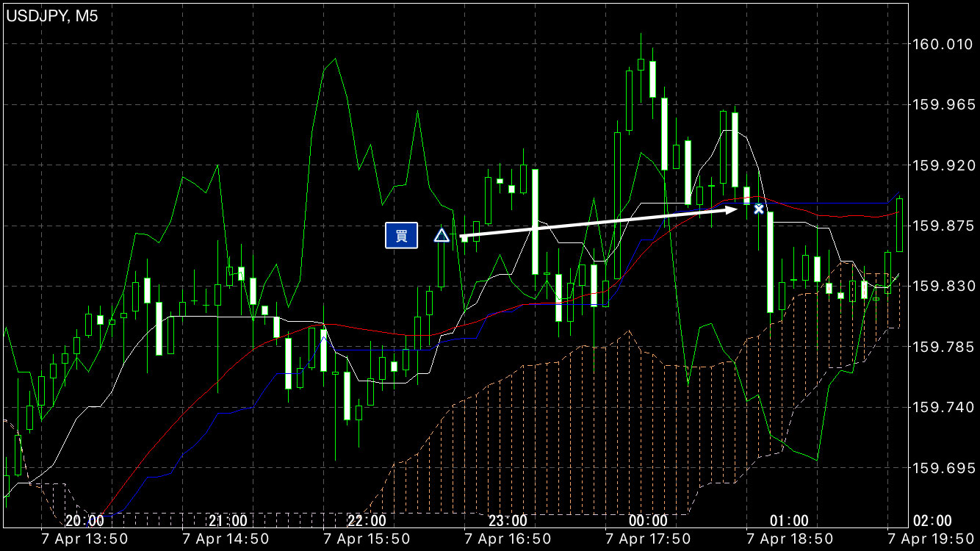980x551 pixels.
Task: Select the 159.965 price level label
Action: tap(941, 105)
